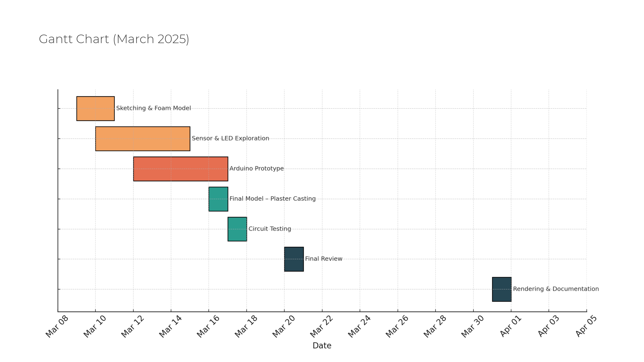
Task: Click the Circuit Testing text label
Action: coord(270,229)
